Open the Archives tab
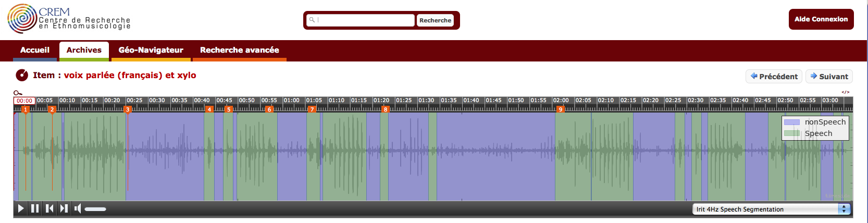868x223 pixels. click(84, 50)
